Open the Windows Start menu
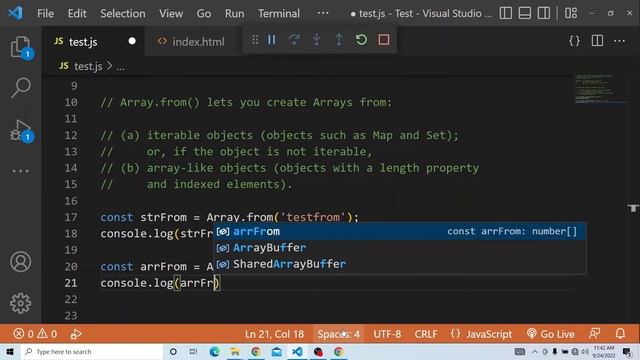 [x=10, y=351]
